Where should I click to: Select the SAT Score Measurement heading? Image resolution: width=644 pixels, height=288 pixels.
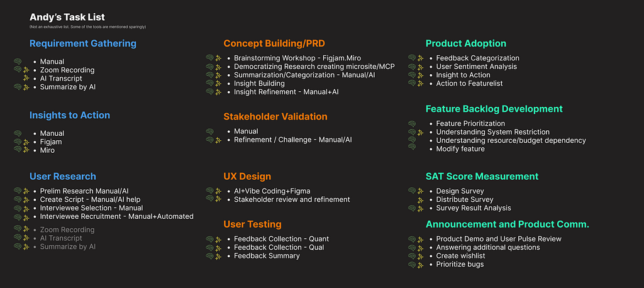pyautogui.click(x=482, y=177)
